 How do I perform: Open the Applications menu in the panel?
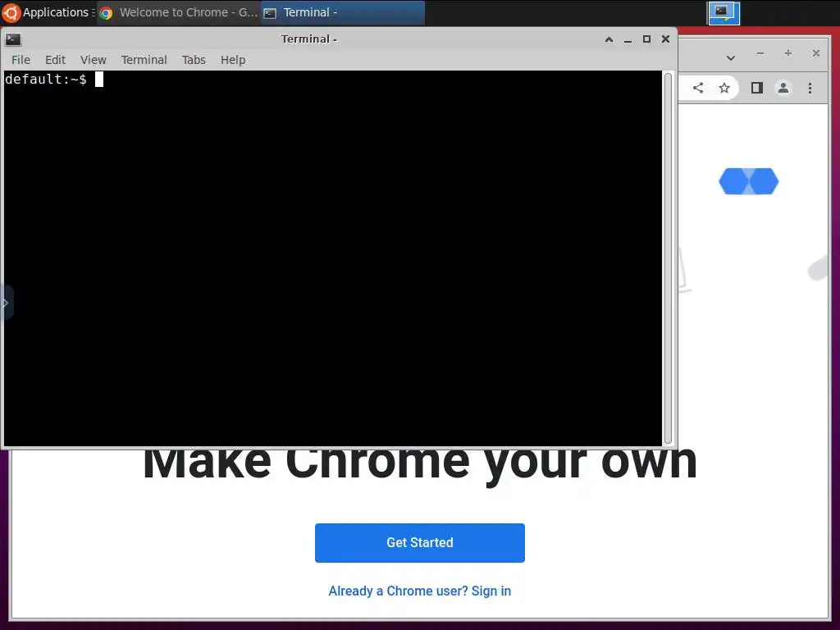pyautogui.click(x=48, y=12)
